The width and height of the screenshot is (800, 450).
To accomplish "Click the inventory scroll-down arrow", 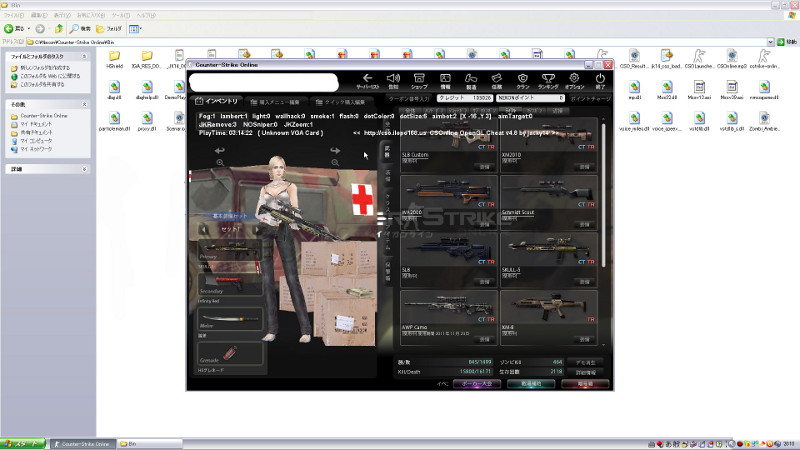I will click(604, 345).
